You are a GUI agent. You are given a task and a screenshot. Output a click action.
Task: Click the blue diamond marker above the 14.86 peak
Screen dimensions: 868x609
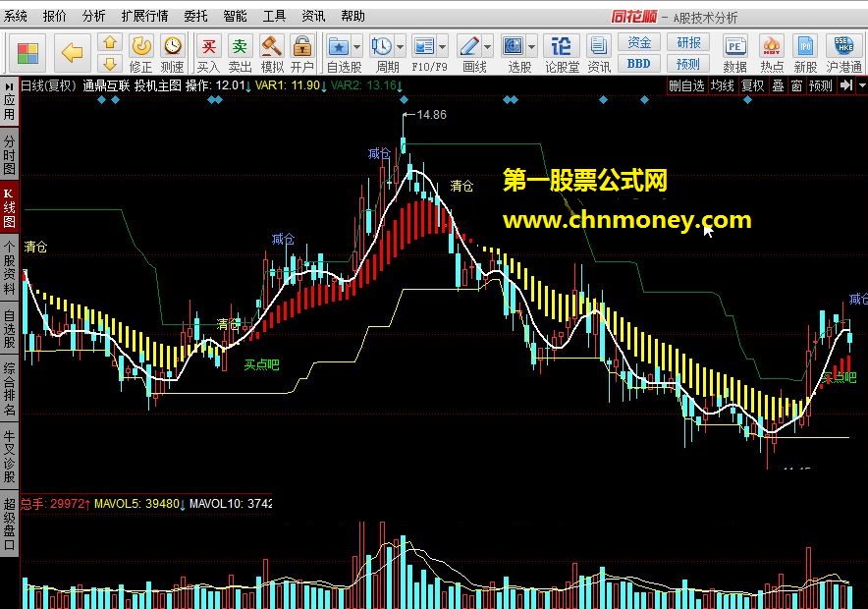(404, 99)
